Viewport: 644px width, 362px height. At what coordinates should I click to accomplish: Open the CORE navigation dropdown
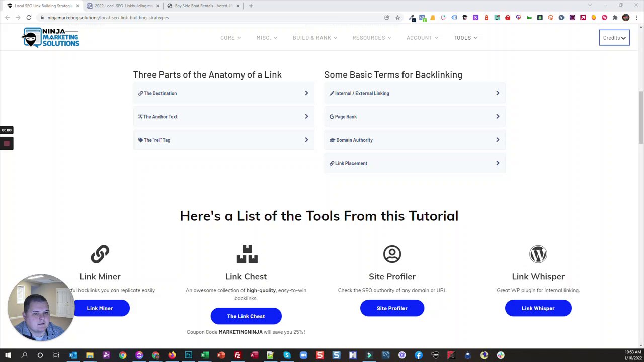click(x=230, y=38)
